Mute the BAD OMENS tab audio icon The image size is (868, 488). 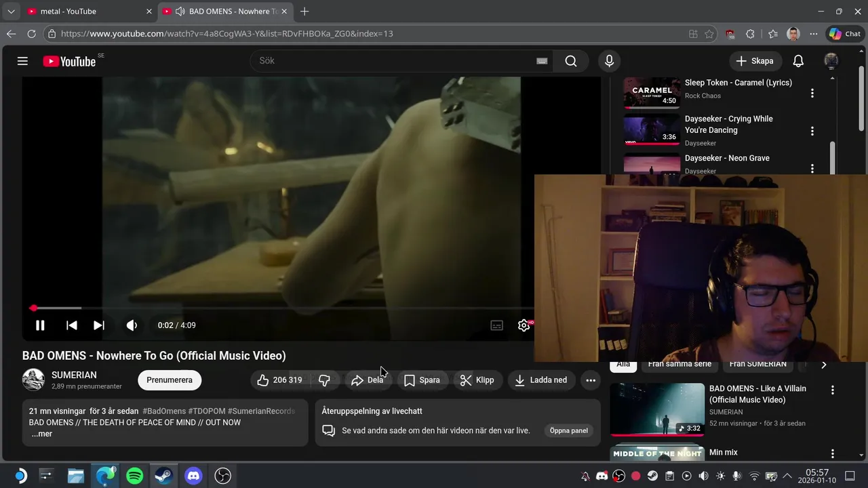coord(180,12)
